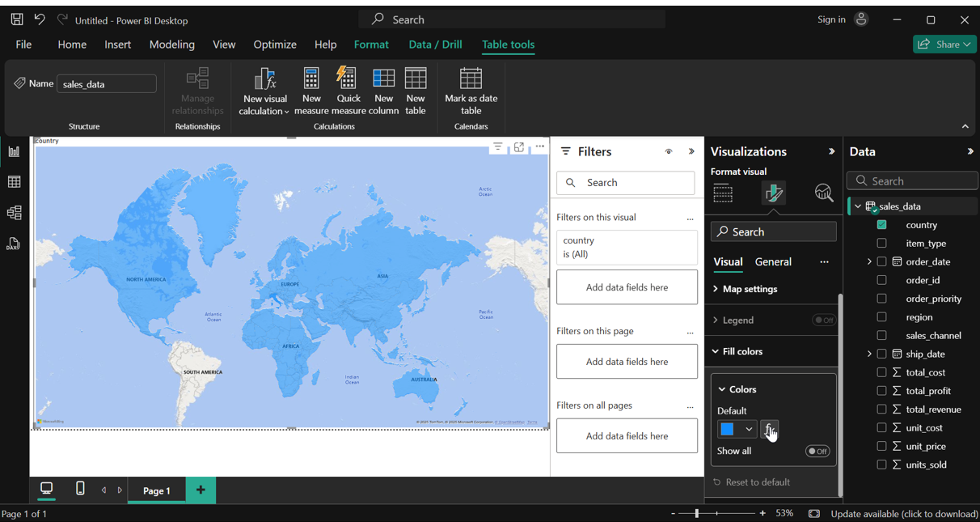Image resolution: width=980 pixels, height=522 pixels.
Task: Switch to the General tab in format pane
Action: (x=773, y=261)
